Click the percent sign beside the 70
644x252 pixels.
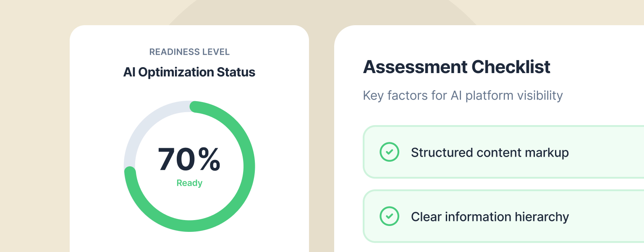[209, 160]
